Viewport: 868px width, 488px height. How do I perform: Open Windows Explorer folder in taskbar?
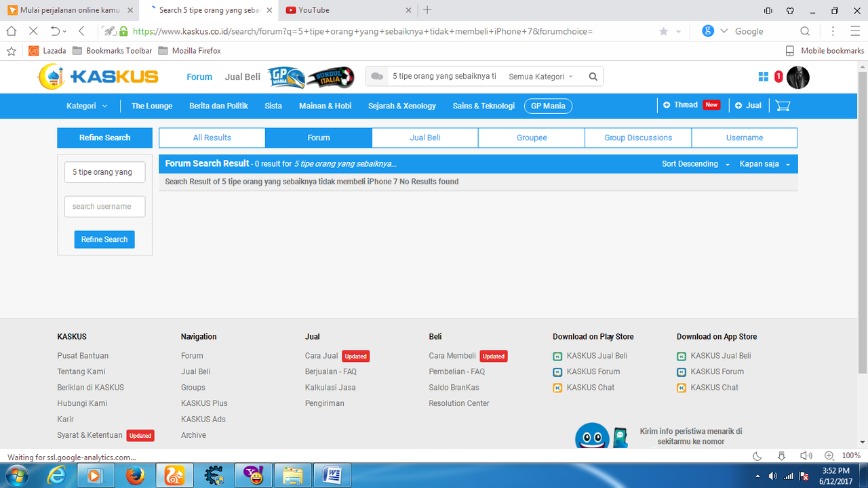pyautogui.click(x=292, y=476)
